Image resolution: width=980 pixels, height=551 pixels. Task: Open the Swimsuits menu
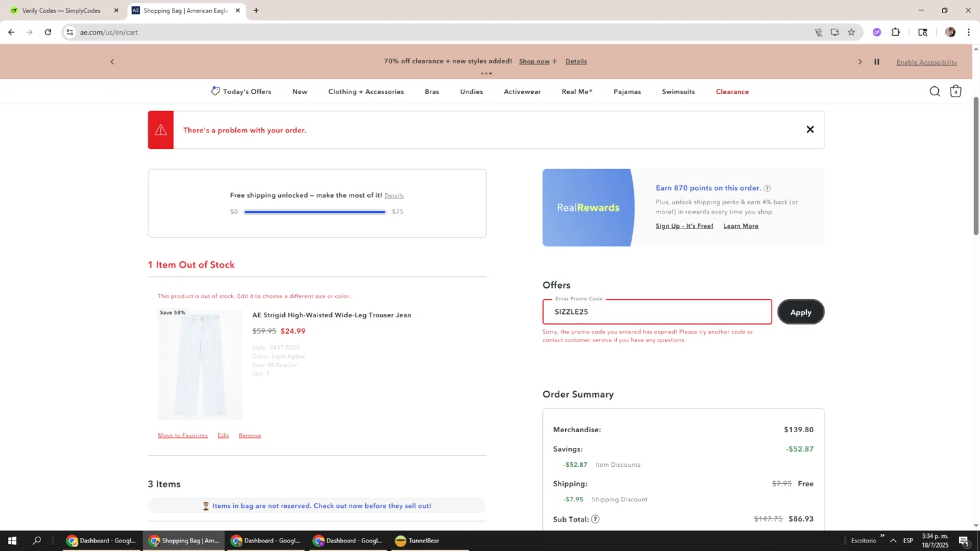pos(678,91)
